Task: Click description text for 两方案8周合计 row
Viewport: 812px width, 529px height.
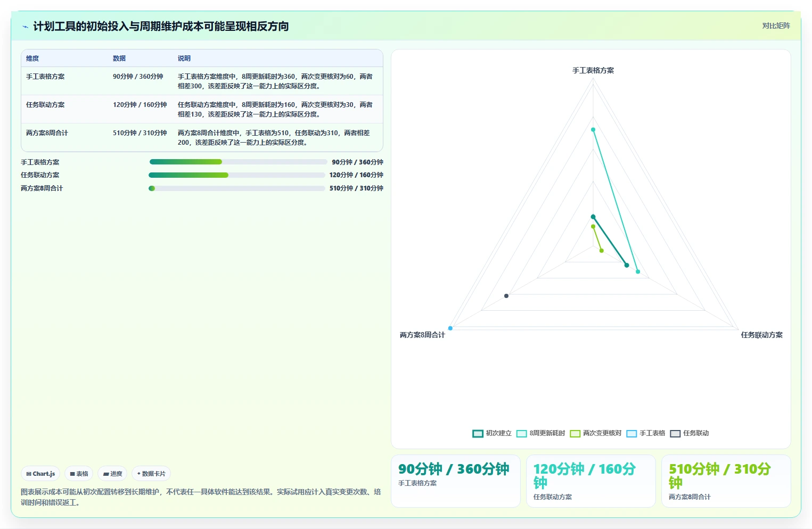Action: pos(274,138)
